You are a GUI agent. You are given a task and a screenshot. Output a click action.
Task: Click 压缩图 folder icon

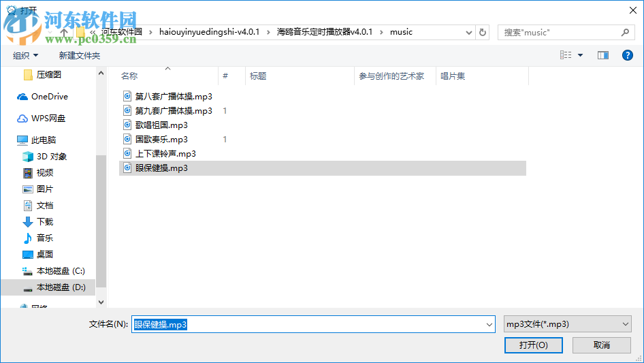pyautogui.click(x=28, y=75)
